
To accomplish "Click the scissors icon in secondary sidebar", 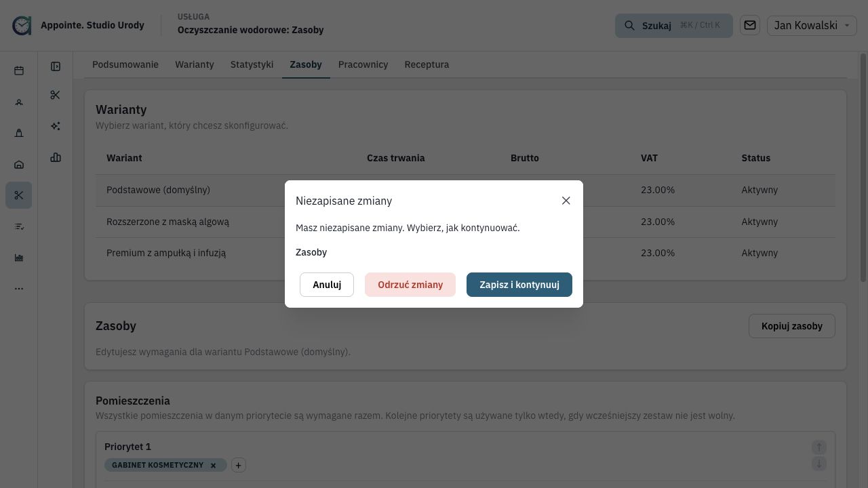I will pos(56,95).
